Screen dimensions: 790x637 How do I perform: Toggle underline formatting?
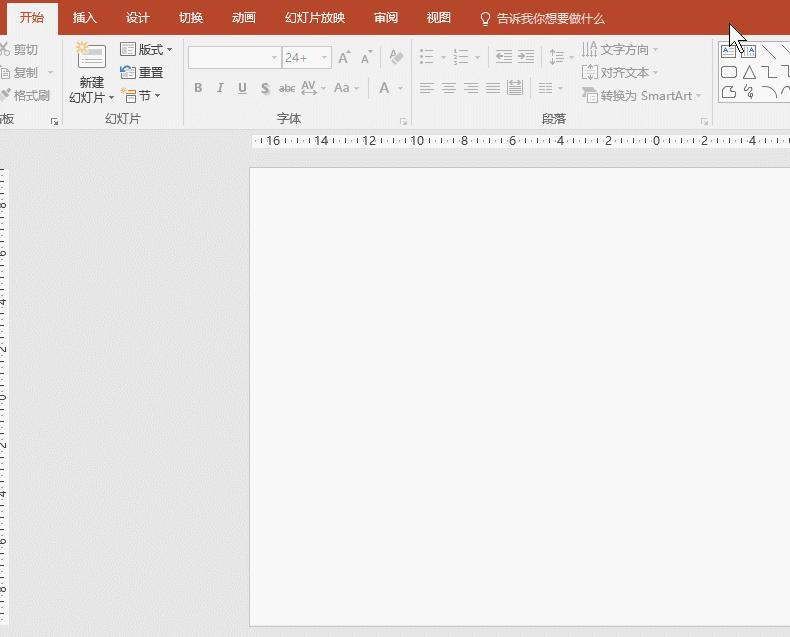tap(242, 88)
